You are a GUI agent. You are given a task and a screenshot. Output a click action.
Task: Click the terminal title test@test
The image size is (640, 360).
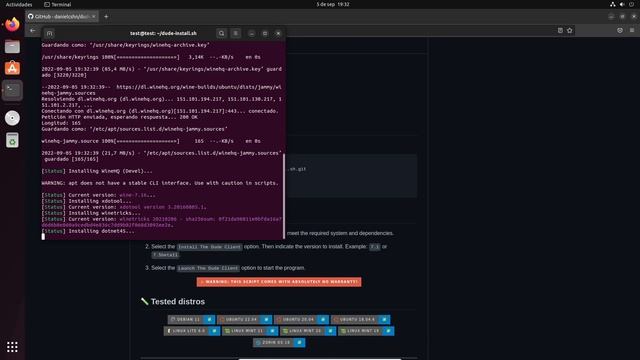pos(163,33)
